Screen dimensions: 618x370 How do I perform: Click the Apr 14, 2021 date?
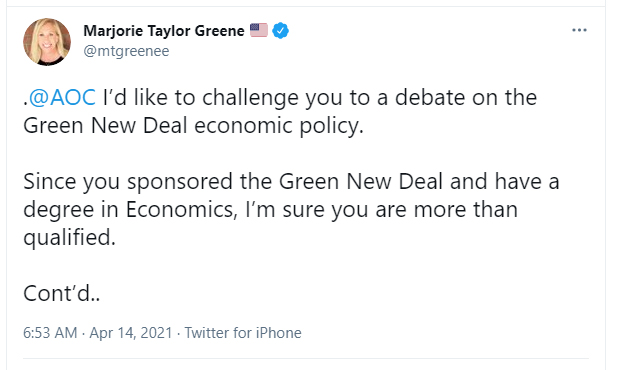[131, 333]
